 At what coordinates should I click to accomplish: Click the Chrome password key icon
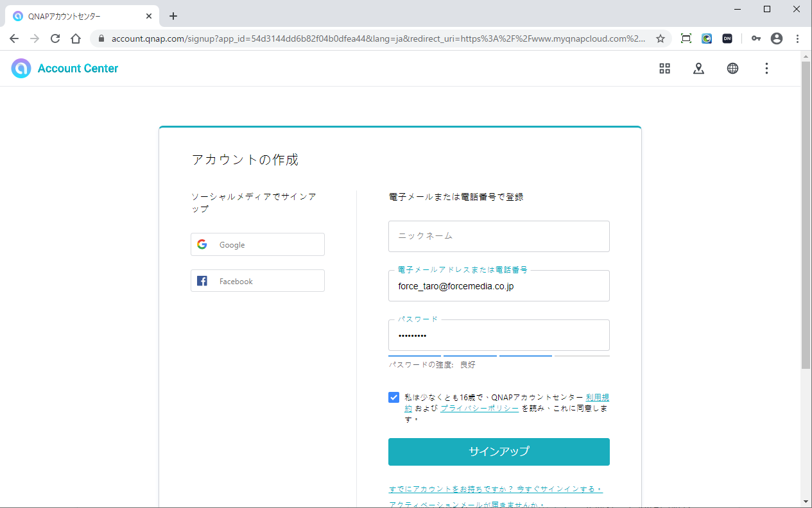coord(756,38)
